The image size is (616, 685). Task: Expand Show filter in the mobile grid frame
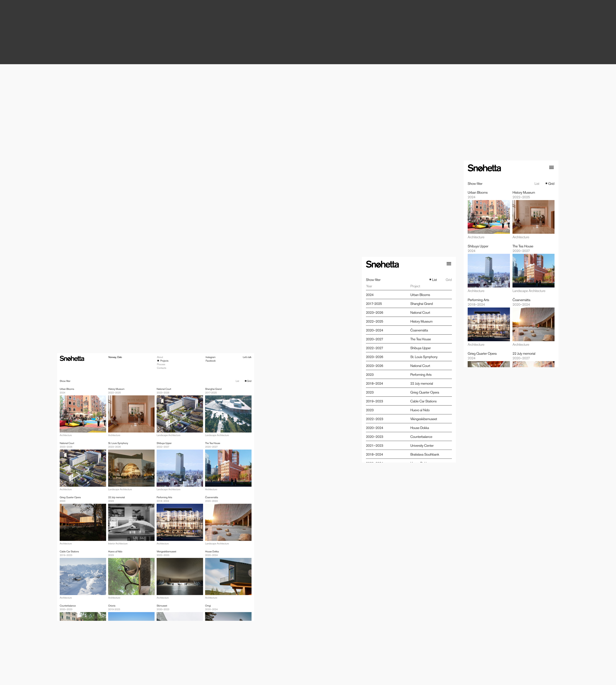(x=475, y=183)
